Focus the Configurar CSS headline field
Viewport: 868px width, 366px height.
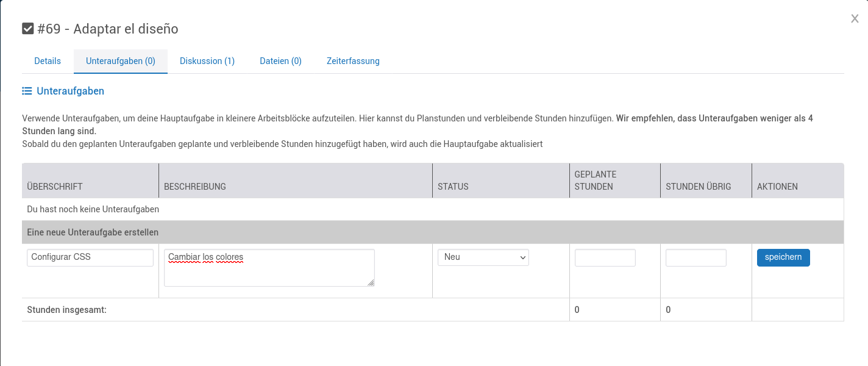(x=90, y=257)
